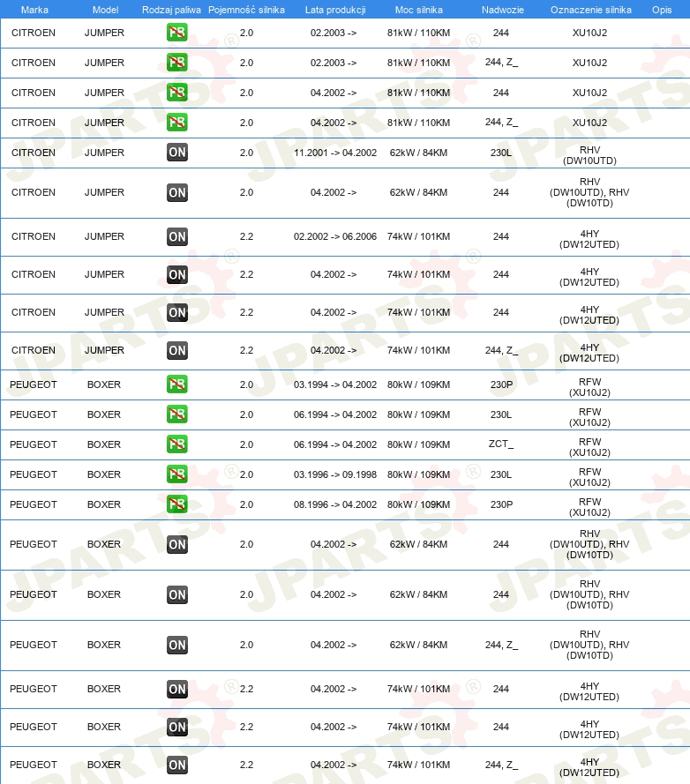Click petrol icon in Boxer ZCT_ row
The height and width of the screenshot is (784, 690).
pyautogui.click(x=177, y=444)
